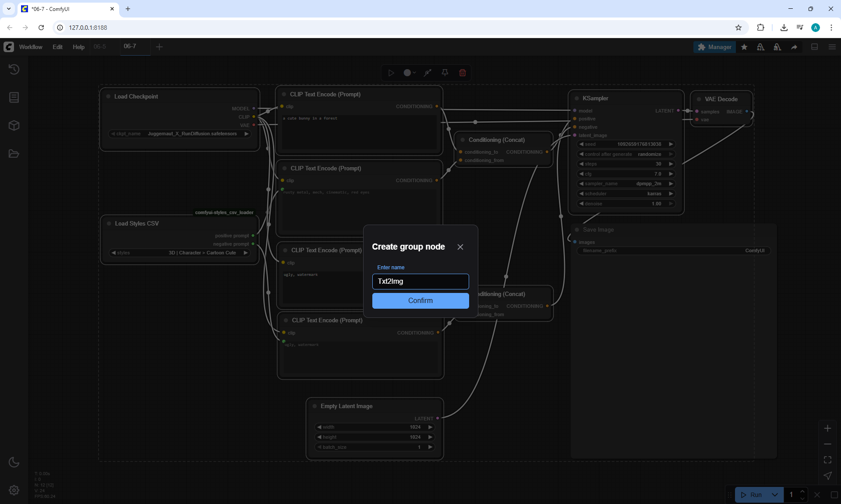Open the queue history sidebar icon
This screenshot has width=841, height=504.
coord(14,69)
